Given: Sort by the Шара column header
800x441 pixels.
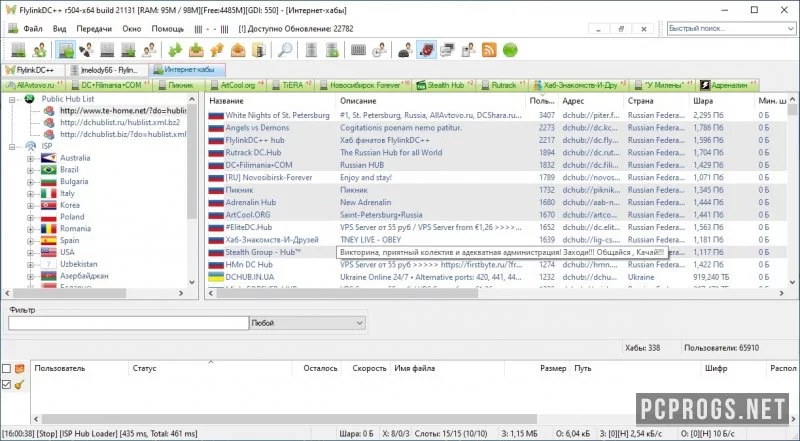Looking at the screenshot, I should pos(721,101).
